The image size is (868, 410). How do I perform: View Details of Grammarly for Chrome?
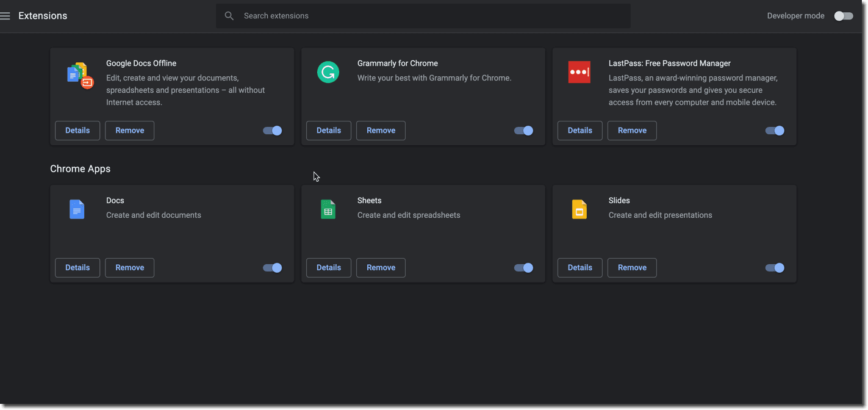(x=329, y=131)
